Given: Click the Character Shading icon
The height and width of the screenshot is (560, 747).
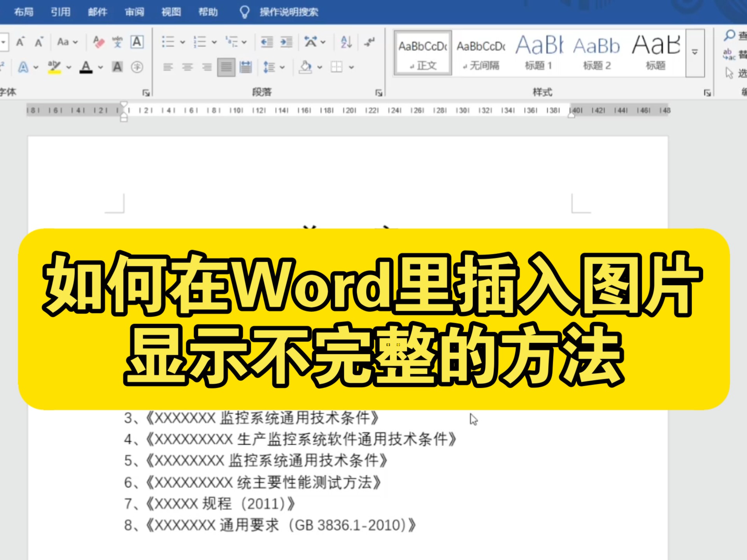Looking at the screenshot, I should 117,67.
